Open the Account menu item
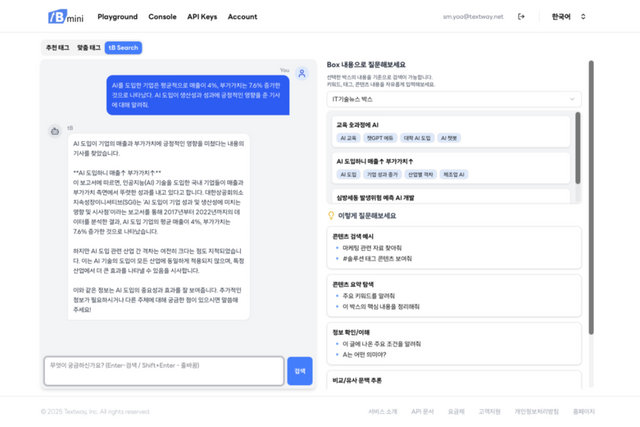640x427 pixels. 242,17
